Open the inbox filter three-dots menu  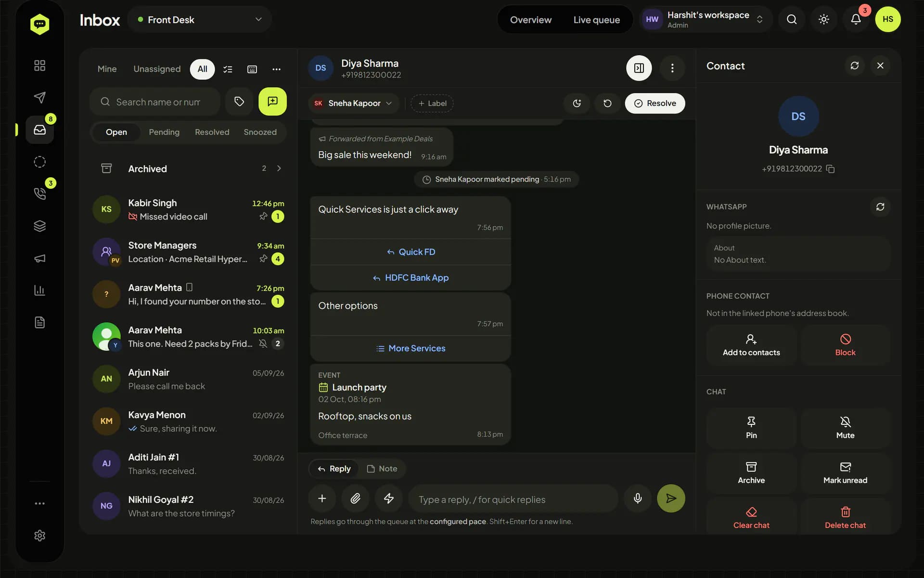pos(276,69)
